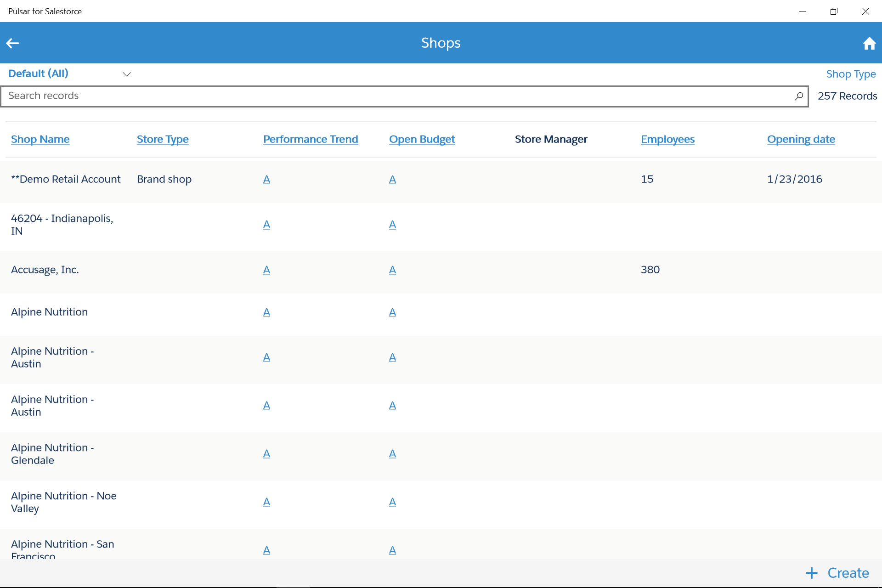Select the Performance Trend icon for Alpine Nutrition
882x588 pixels.
tap(266, 312)
